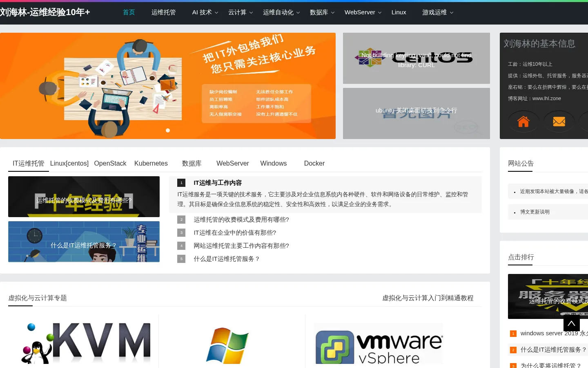The image size is (588, 368).
Task: Select the carousel slide indicator dot
Action: pos(168,130)
